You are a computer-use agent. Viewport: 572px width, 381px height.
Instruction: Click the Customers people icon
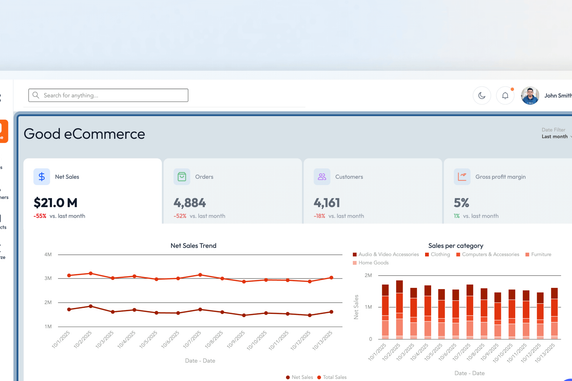322,177
